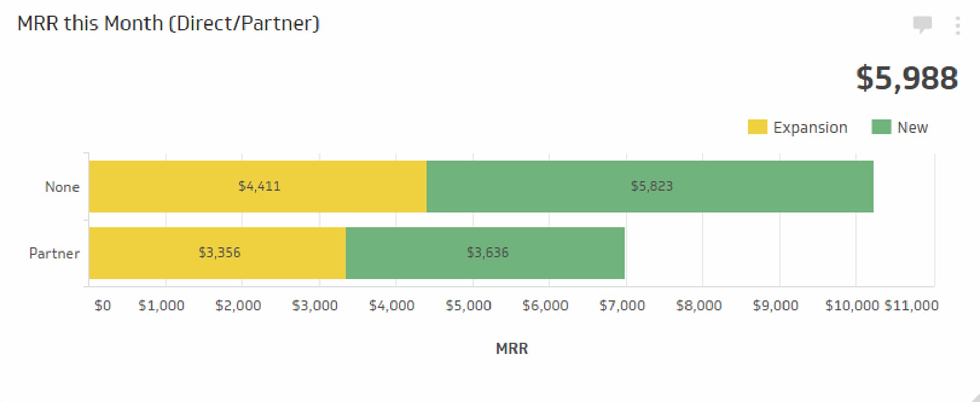Click the yellow Expansion swatch in legend
Image resolution: width=980 pixels, height=402 pixels.
(757, 127)
